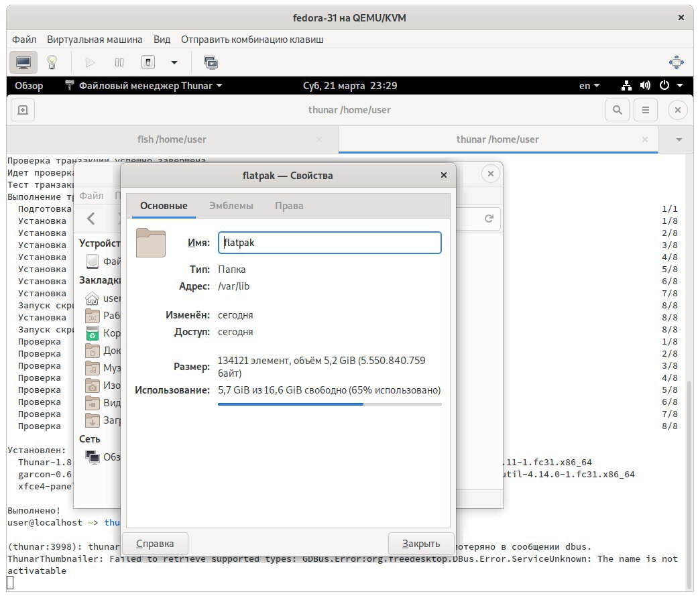
Task: Click the disk usage progress bar
Action: 329,404
